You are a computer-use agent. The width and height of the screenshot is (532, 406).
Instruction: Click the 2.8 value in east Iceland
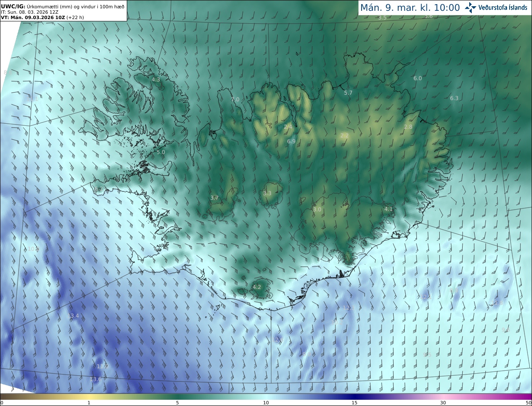408,127
